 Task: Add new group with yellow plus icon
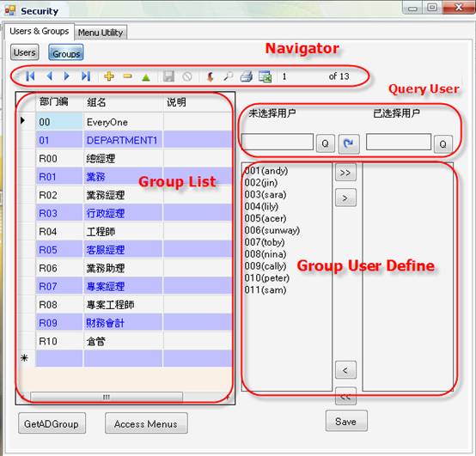(109, 76)
